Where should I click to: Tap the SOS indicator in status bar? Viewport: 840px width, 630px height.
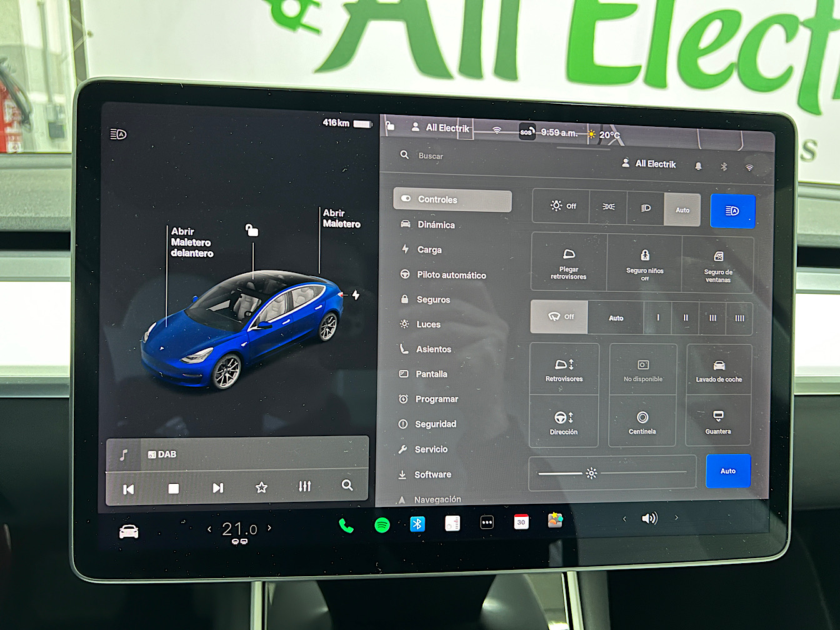click(x=527, y=132)
